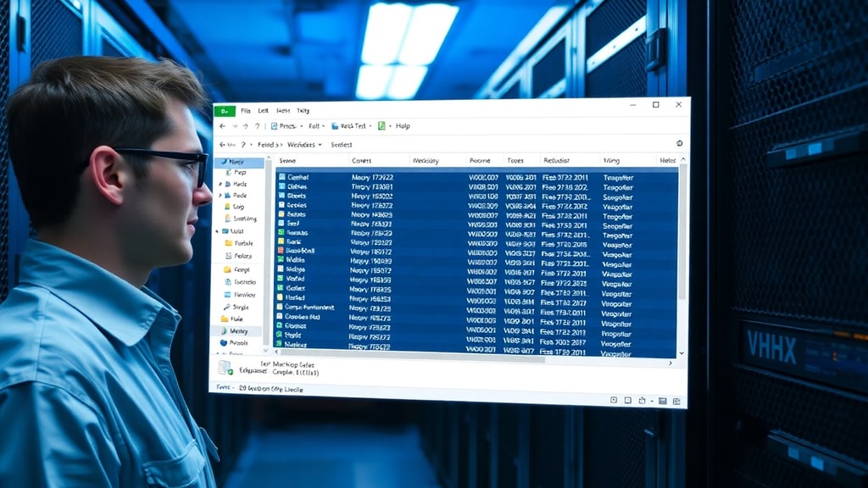Screen dimensions: 868x488
Task: Open the Wedndees breadcrumb dropdown
Action: 320,145
